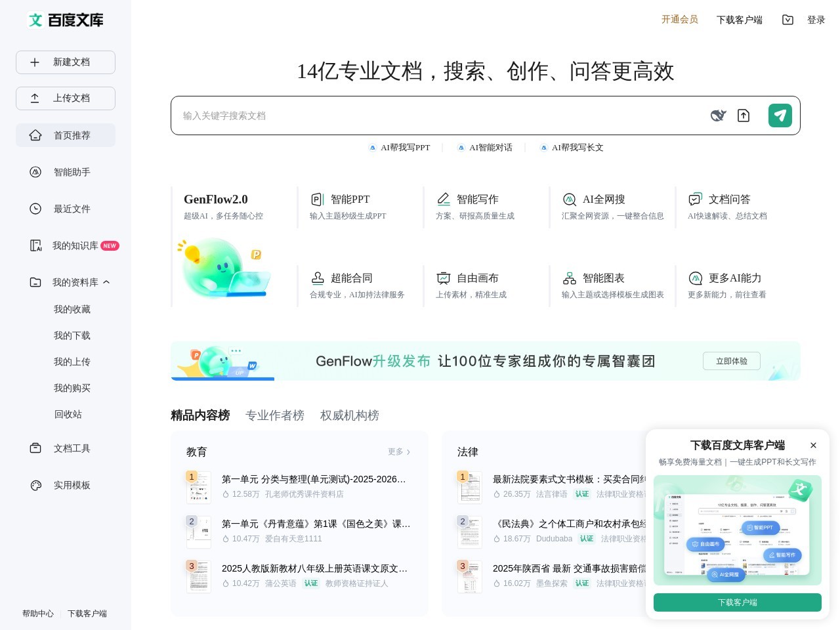The height and width of the screenshot is (630, 840).
Task: Click the green send search button
Action: click(x=780, y=115)
